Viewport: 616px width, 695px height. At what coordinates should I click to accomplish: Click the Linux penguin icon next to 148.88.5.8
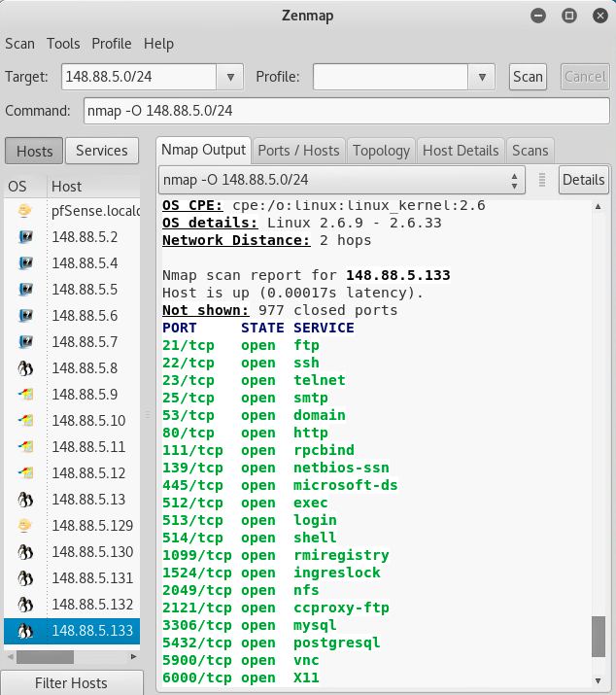25,367
